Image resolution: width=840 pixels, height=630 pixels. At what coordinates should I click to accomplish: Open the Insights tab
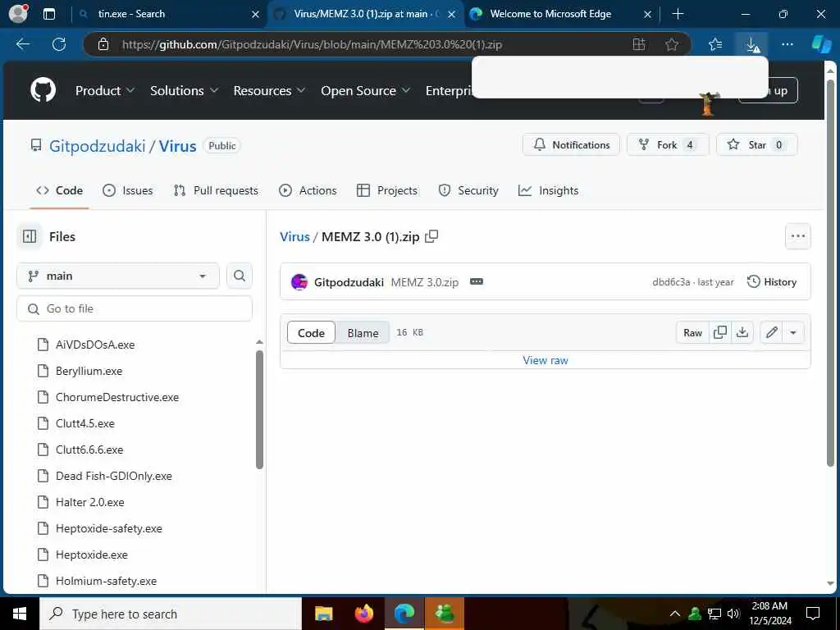point(549,190)
